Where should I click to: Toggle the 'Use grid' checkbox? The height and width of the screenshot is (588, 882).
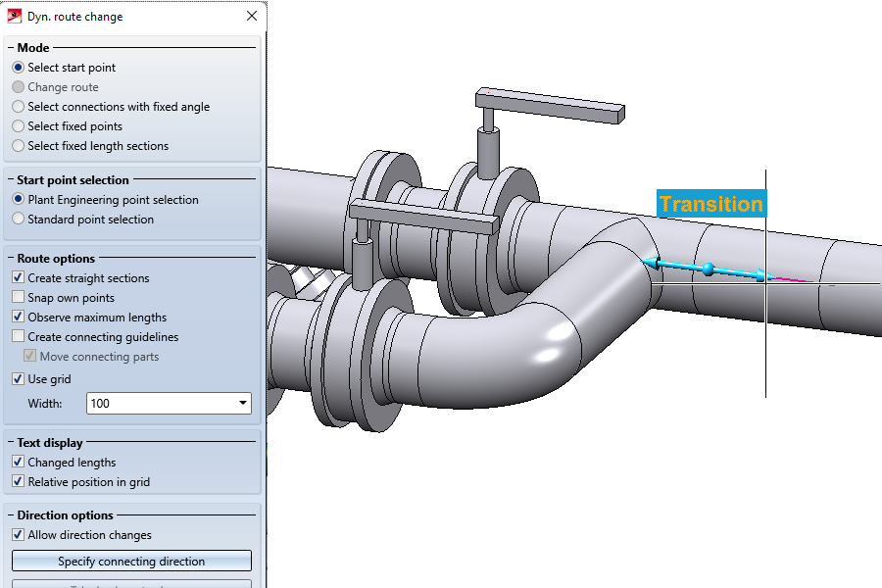click(18, 378)
